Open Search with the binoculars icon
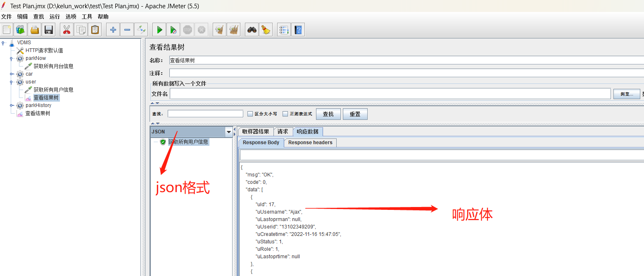The width and height of the screenshot is (644, 276). point(252,30)
